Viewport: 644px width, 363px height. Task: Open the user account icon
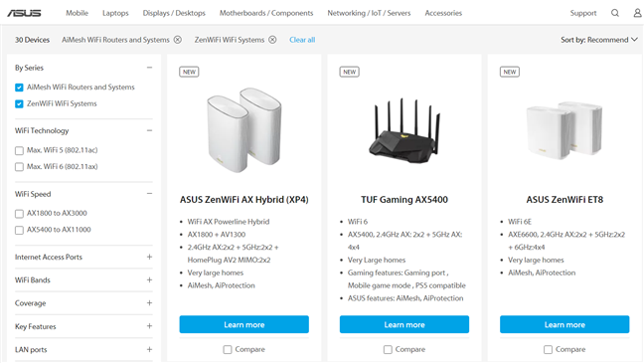click(x=637, y=13)
